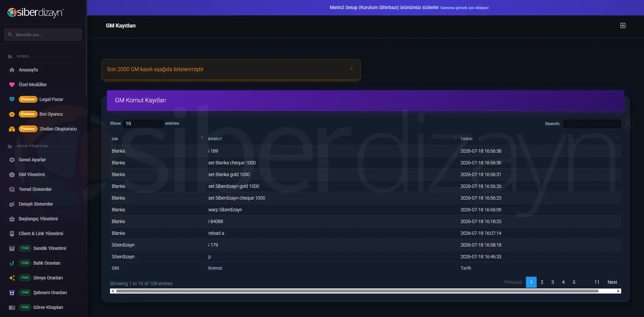Go to page 5 of entries
Image resolution: width=644 pixels, height=317 pixels.
coord(574,282)
